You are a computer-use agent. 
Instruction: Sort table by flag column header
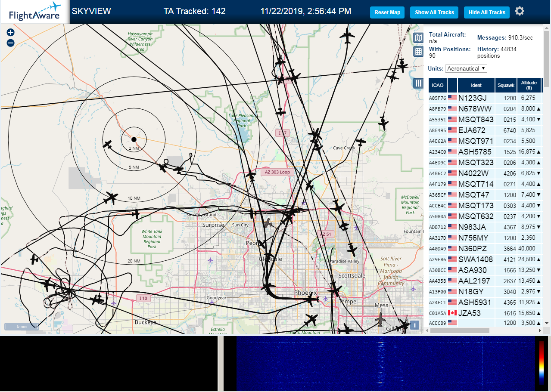[452, 85]
